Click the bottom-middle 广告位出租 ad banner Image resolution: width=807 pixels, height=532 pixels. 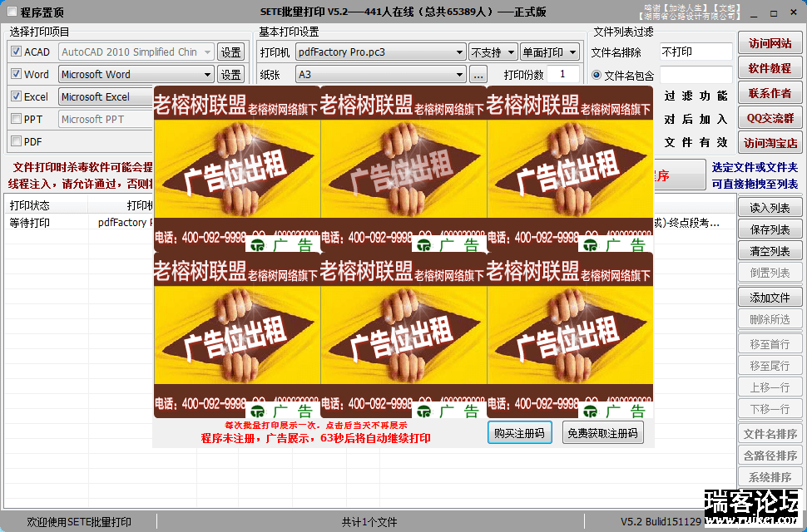[403, 335]
